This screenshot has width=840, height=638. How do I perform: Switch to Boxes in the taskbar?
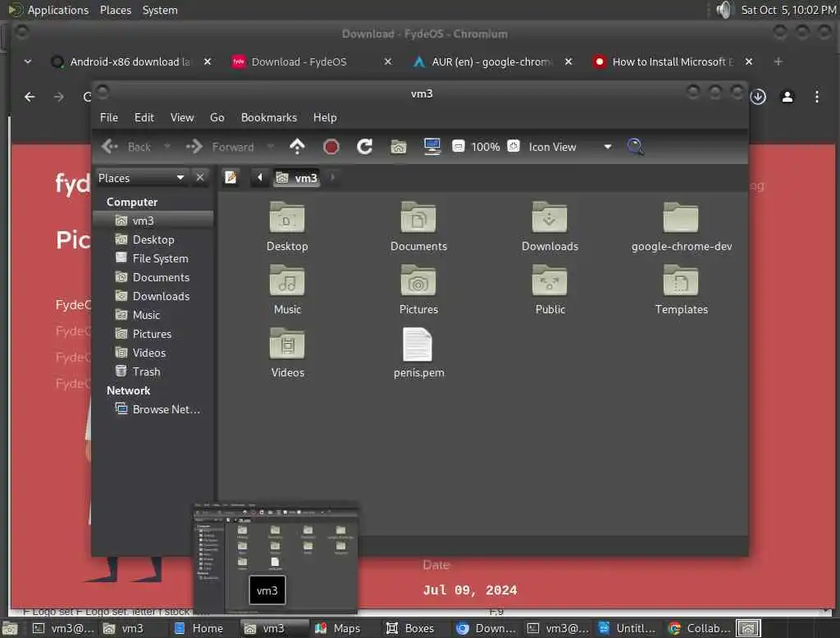(410, 628)
